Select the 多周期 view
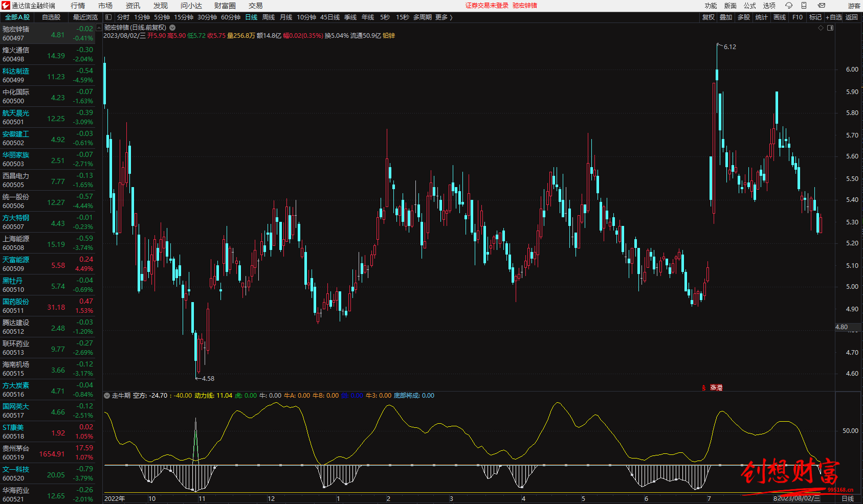The width and height of the screenshot is (863, 504). (423, 17)
